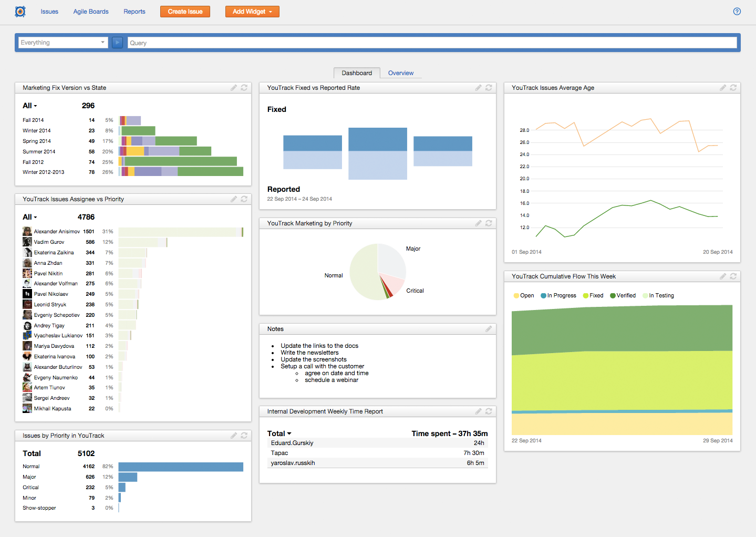756x537 pixels.
Task: Refresh the Issues Assignee vs Priority widget
Action: coord(244,199)
